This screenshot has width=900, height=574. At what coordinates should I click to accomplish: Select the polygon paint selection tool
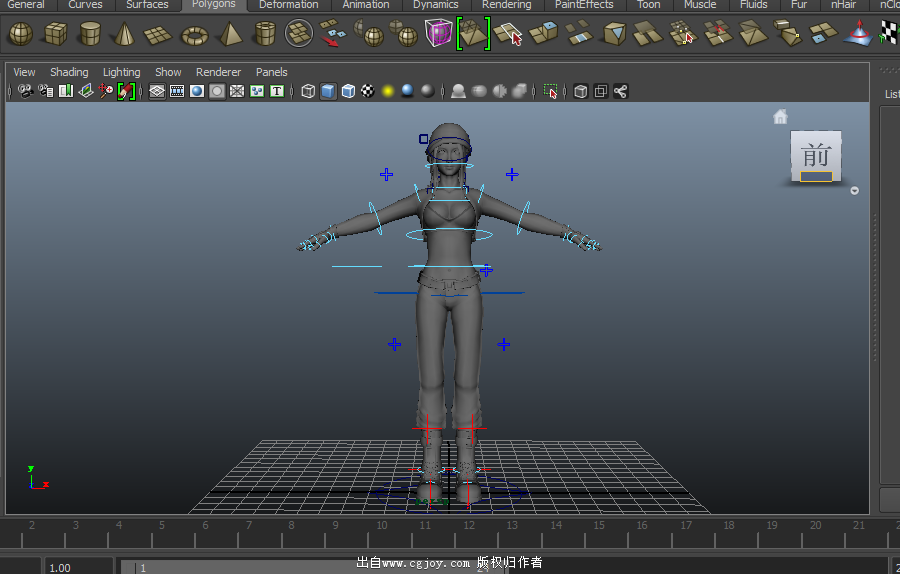[x=507, y=33]
